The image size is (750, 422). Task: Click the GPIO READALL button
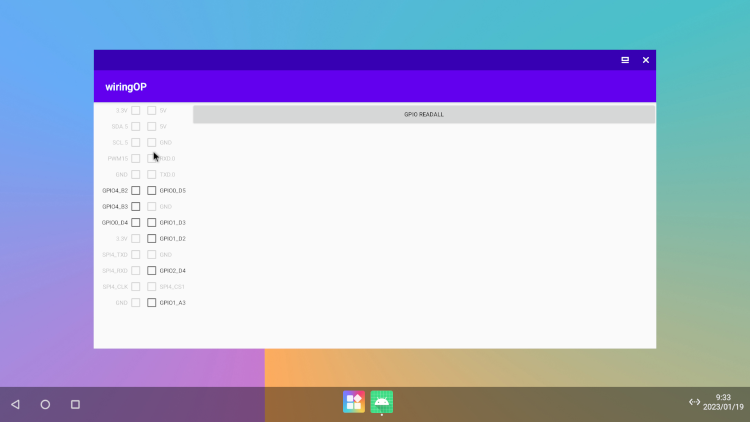(x=424, y=114)
